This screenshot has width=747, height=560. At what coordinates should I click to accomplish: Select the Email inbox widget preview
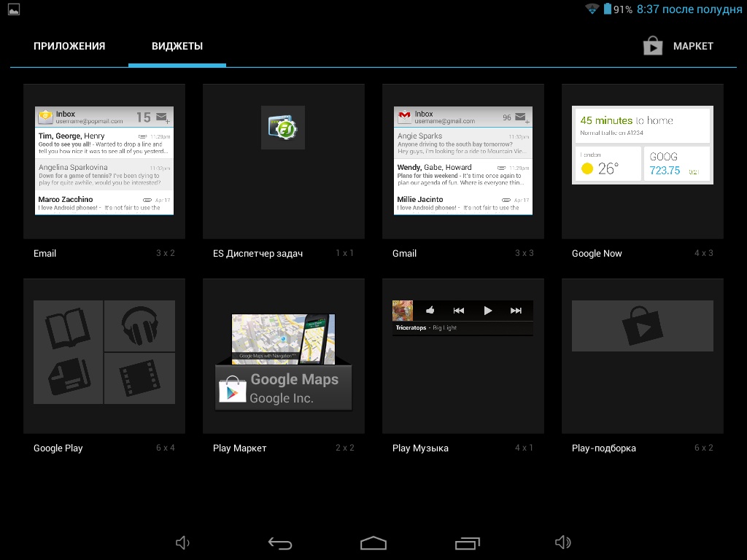tap(104, 160)
